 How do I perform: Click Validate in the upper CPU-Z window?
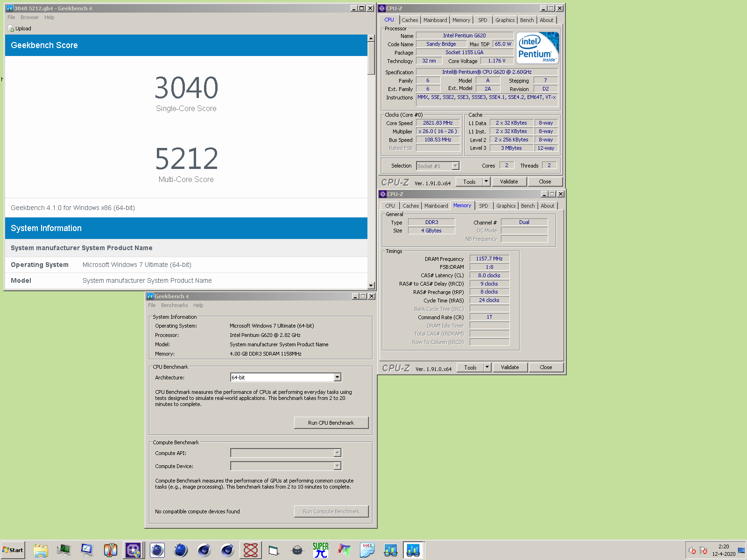[x=509, y=182]
